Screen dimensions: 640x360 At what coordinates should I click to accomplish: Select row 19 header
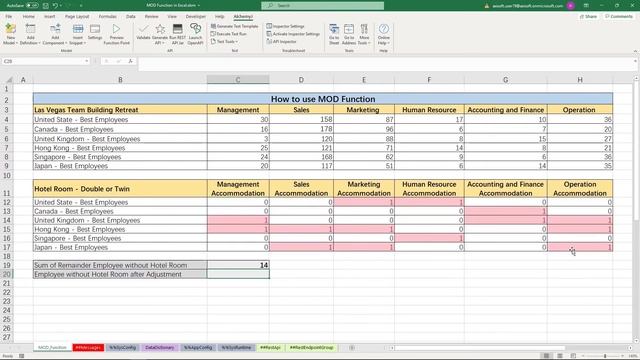coord(7,265)
